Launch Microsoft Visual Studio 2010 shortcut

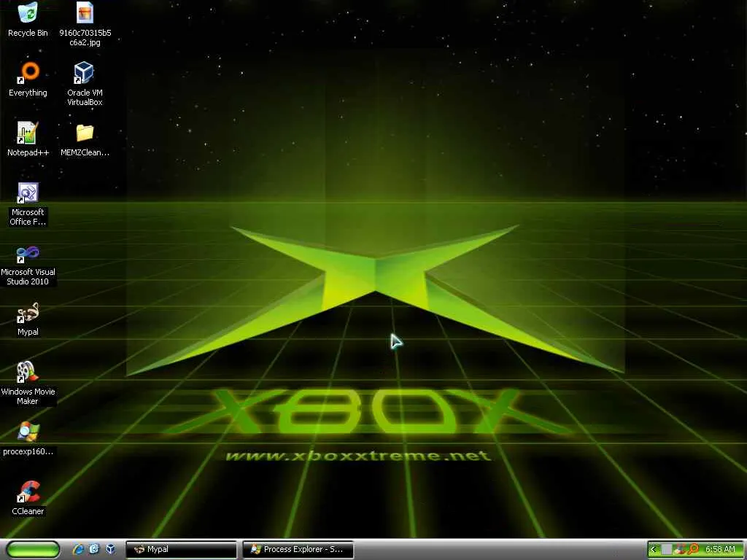[28, 265]
